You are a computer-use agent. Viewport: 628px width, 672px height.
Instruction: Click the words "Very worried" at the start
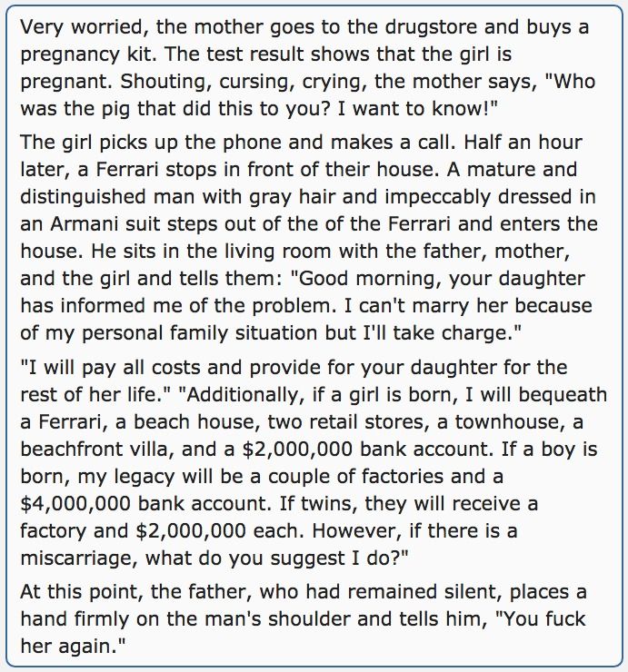pyautogui.click(x=81, y=27)
